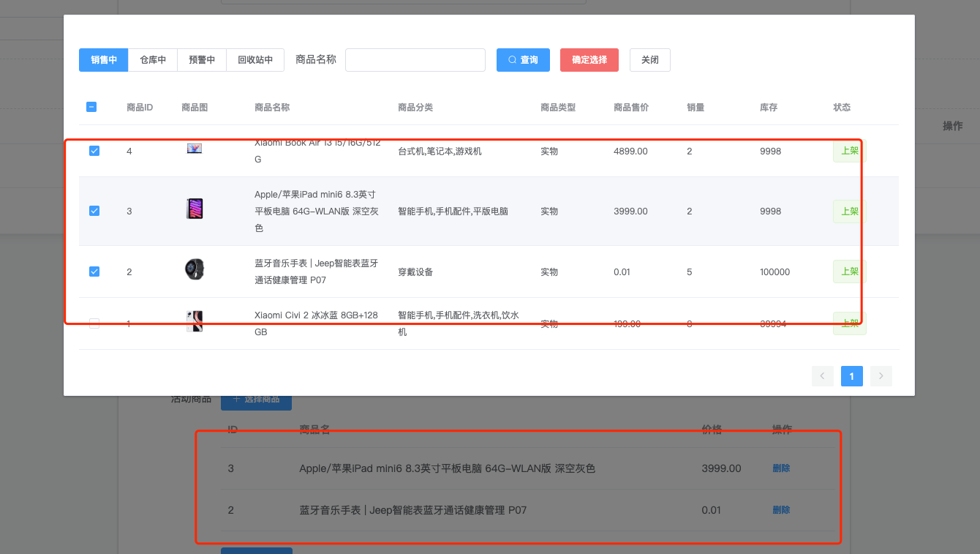Viewport: 980px width, 554px height.
Task: Switch to the 销售中 tab
Action: [104, 60]
